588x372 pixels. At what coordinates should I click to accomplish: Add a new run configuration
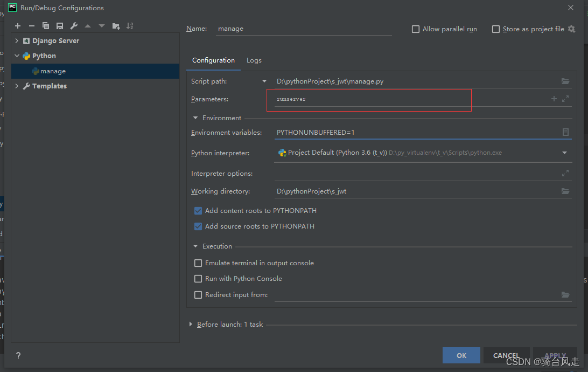click(17, 25)
